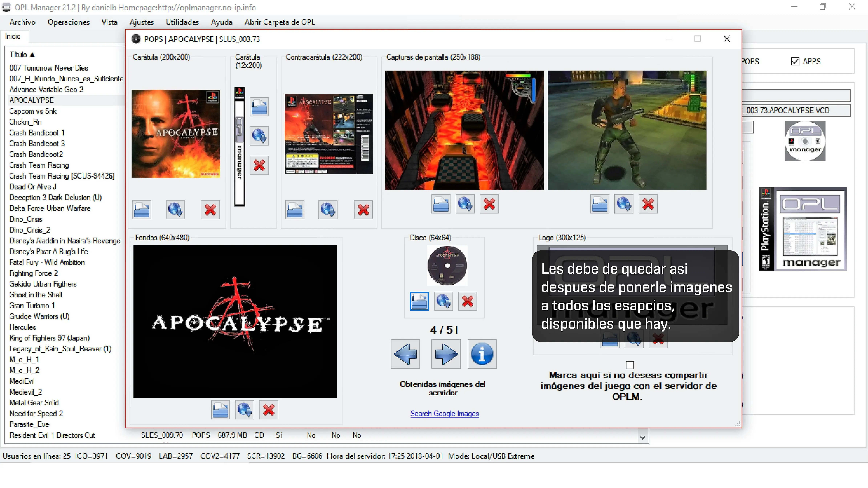Click the Apocalypse back cover thumbnail

click(329, 134)
